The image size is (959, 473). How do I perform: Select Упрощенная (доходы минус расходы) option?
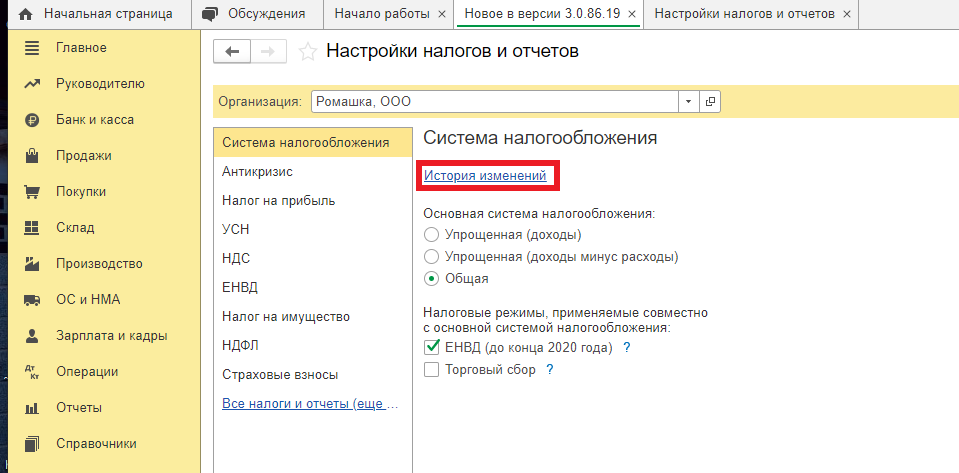pyautogui.click(x=431, y=257)
